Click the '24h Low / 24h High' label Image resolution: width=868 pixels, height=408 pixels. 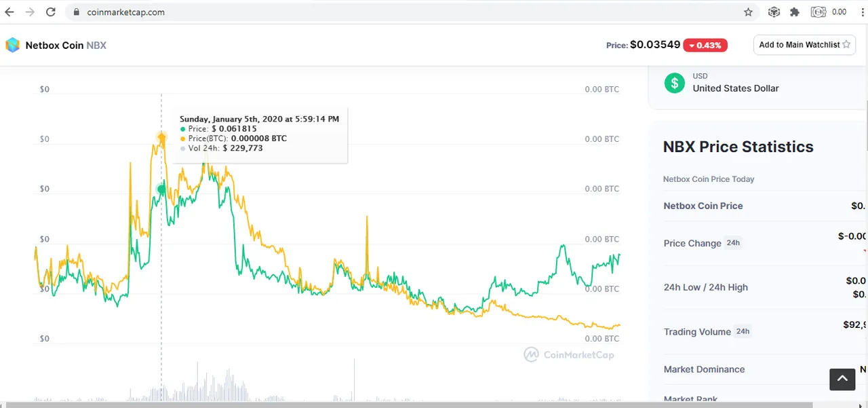click(x=706, y=287)
